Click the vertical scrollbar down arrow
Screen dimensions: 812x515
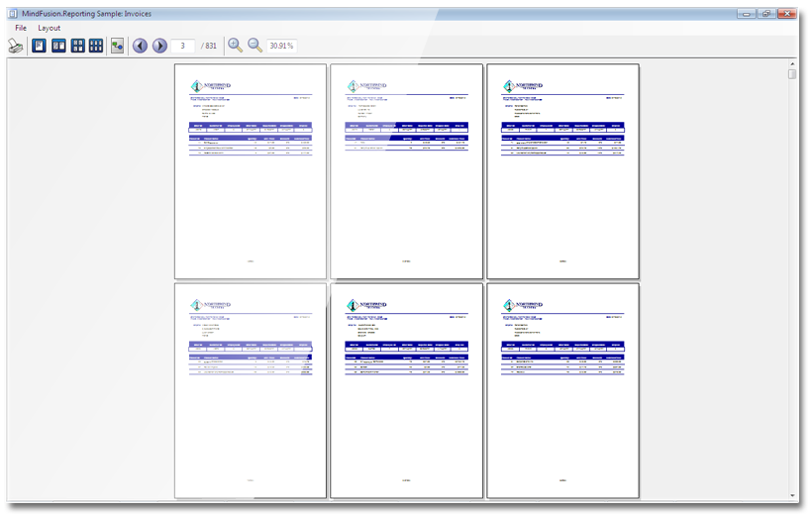[792, 493]
